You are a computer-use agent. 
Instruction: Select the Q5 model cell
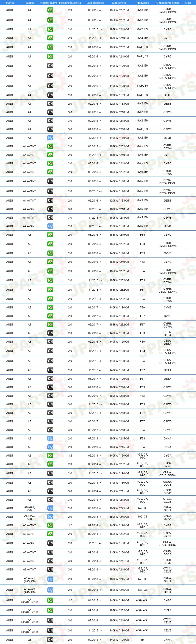click(x=30, y=640)
